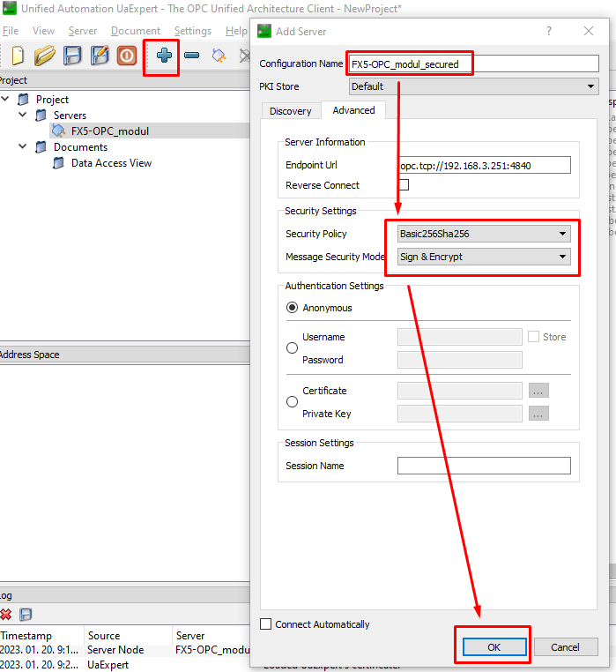This screenshot has height=672, width=616.
Task: Toggle the Reverse Connect checkbox
Action: 404,185
